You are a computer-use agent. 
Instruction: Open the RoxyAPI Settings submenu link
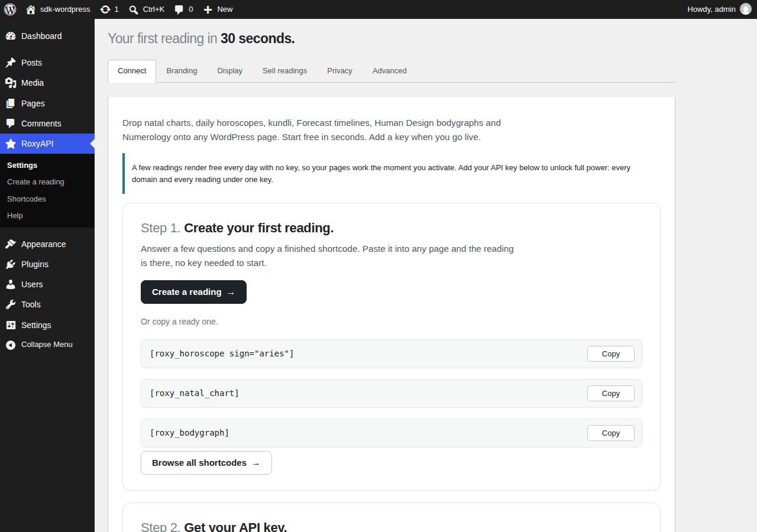22,166
